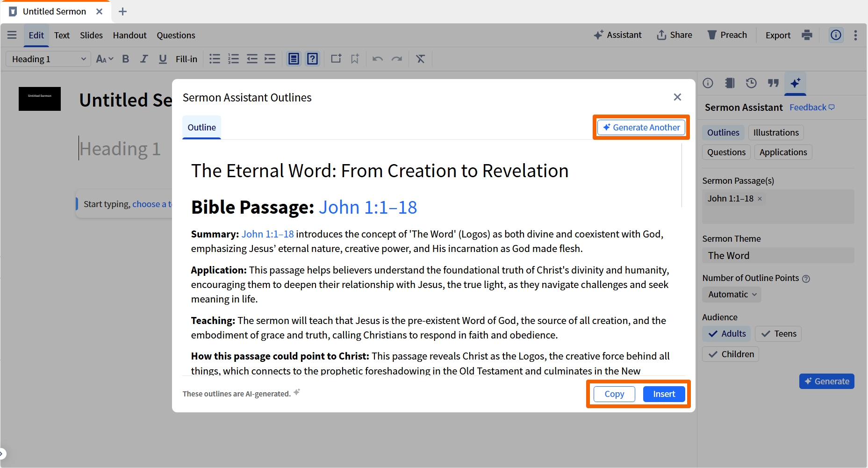Toggle the Teens audience option
Viewport: 868px width, 468px height.
(778, 334)
